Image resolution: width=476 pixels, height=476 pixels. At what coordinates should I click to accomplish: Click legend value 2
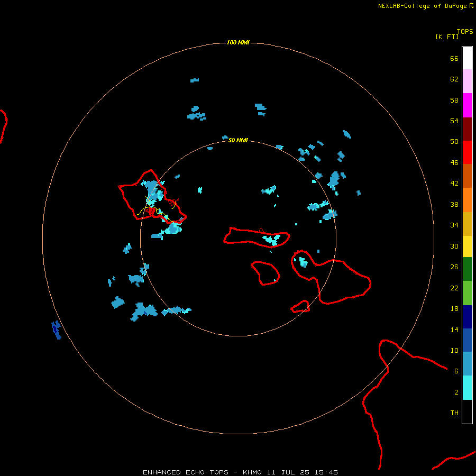tap(456, 392)
